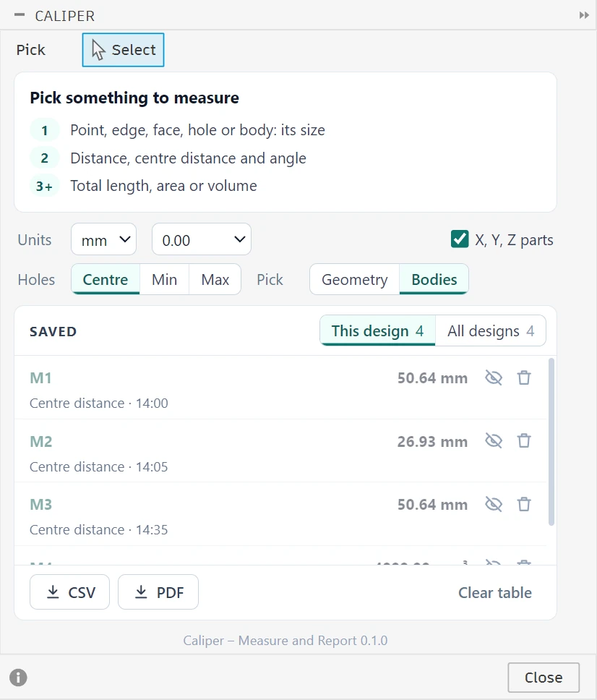597x700 pixels.
Task: Delete the M1 measurement with trash icon
Action: (x=524, y=377)
